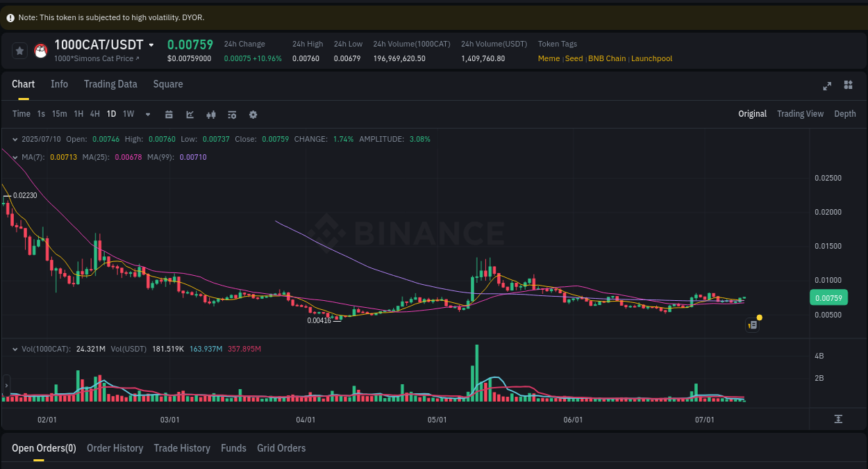Open the chart settings gear

253,114
